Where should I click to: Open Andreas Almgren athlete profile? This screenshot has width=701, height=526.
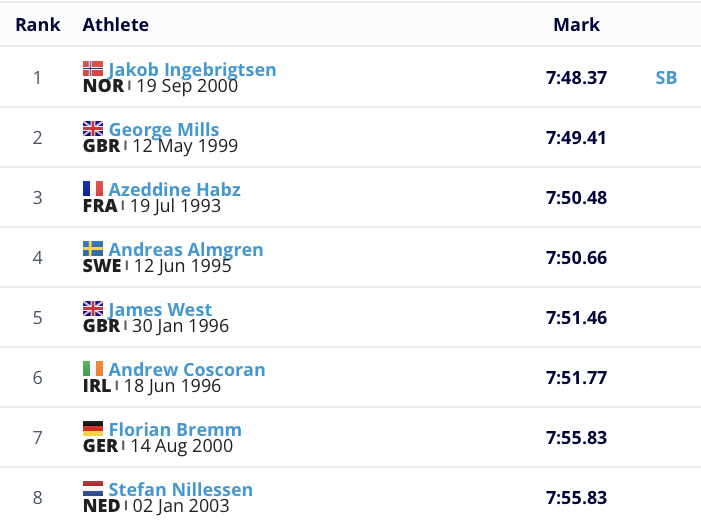[x=186, y=250]
